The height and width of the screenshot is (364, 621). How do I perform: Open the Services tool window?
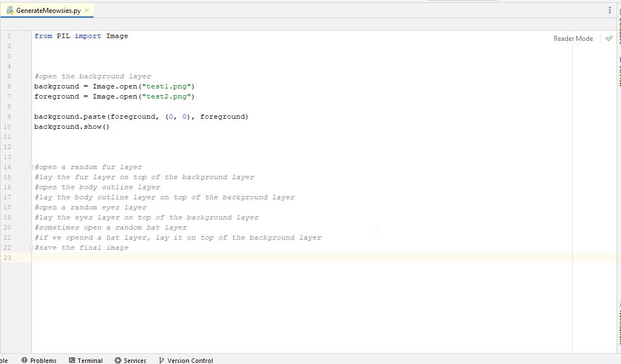click(x=130, y=360)
